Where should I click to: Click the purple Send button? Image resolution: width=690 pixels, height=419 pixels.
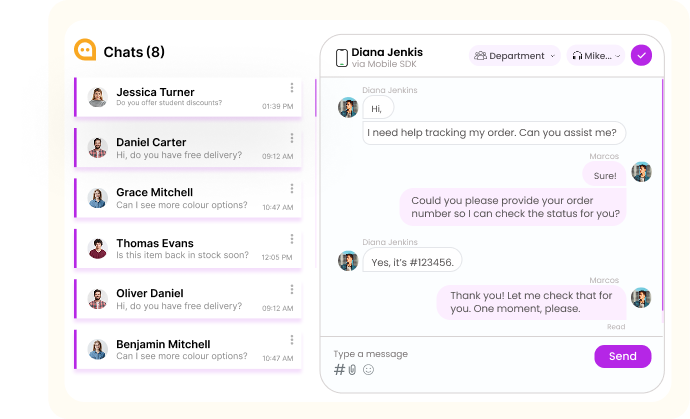click(x=622, y=356)
